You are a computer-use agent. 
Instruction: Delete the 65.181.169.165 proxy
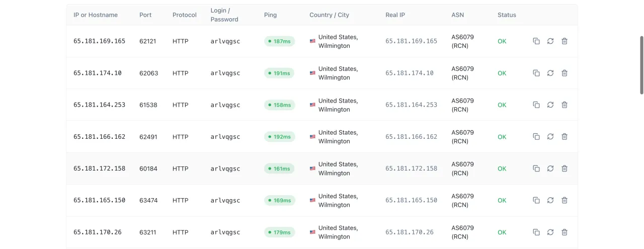pyautogui.click(x=565, y=41)
